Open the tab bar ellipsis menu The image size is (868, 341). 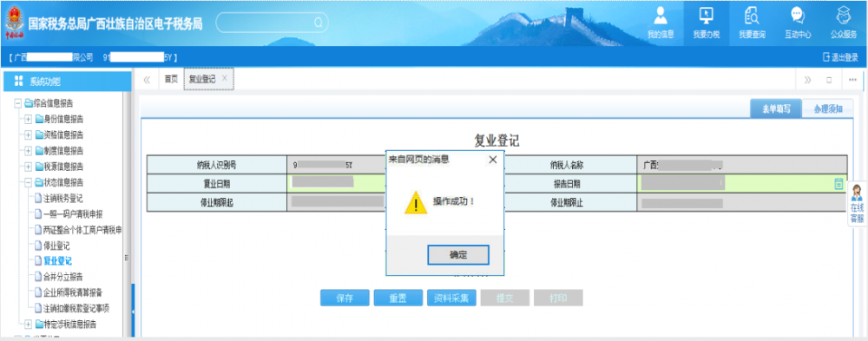pyautogui.click(x=852, y=80)
